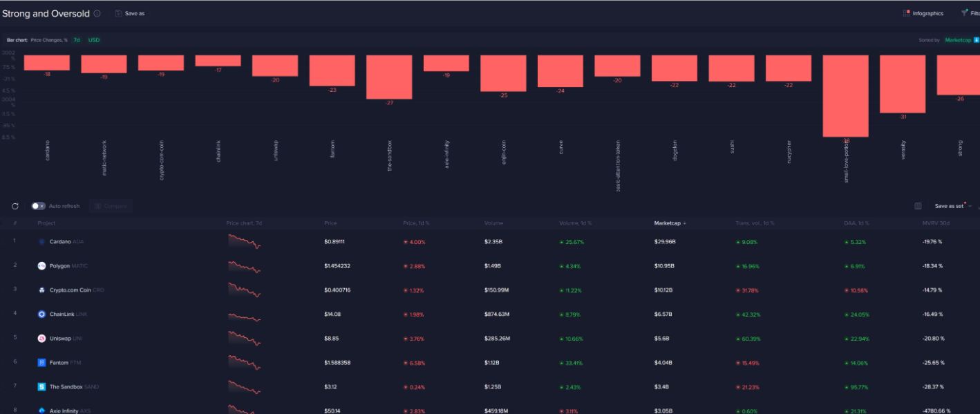Click Polygon volume value $1.49B
980x414 pixels.
click(493, 266)
